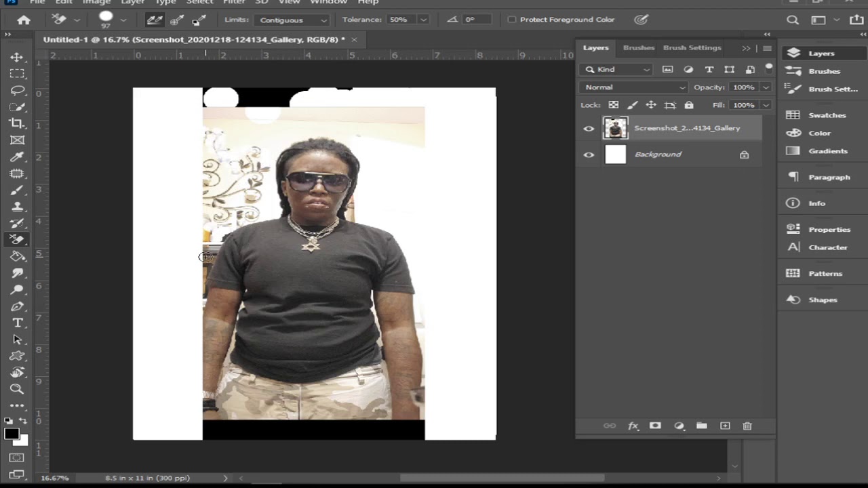Open the Tolerance dropdown arrow
The width and height of the screenshot is (868, 488).
pos(424,20)
